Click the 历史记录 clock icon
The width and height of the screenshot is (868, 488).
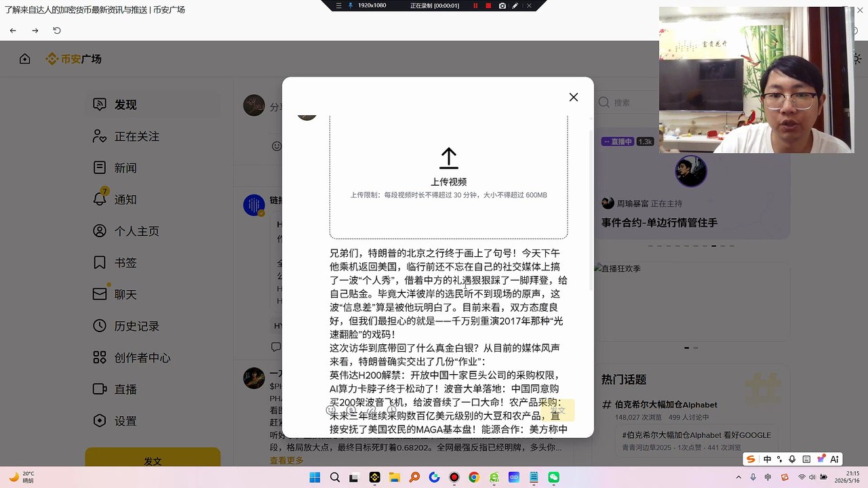click(100, 326)
